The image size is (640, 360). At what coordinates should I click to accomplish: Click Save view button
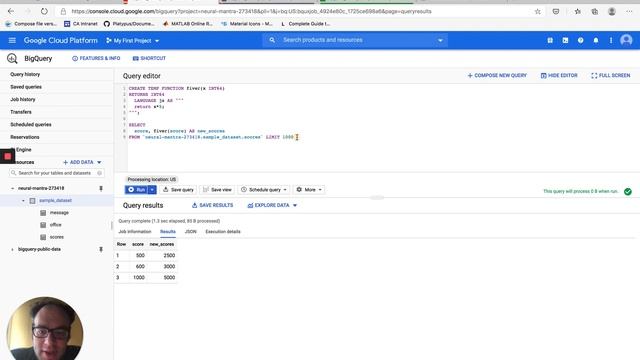click(x=217, y=189)
